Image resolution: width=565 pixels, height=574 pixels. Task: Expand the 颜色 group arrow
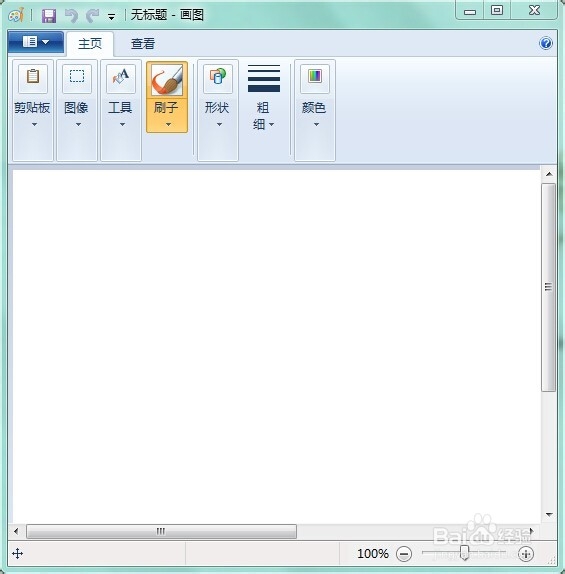pos(316,124)
